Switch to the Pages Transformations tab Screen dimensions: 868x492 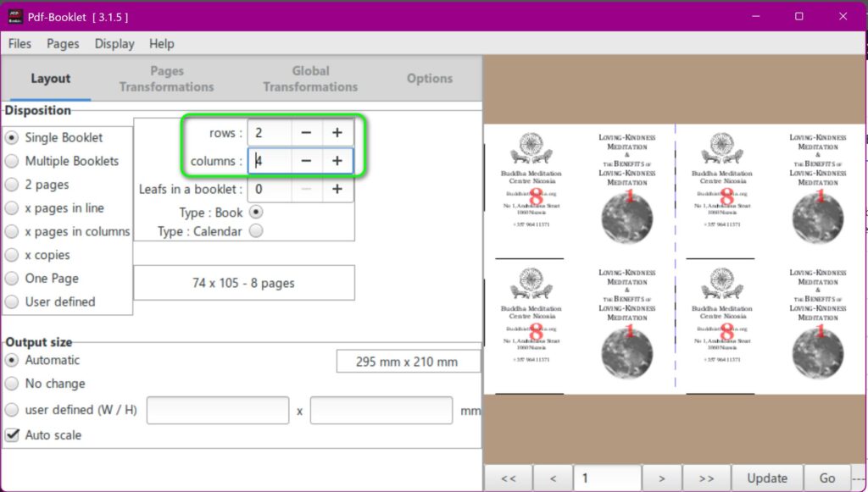(x=167, y=79)
